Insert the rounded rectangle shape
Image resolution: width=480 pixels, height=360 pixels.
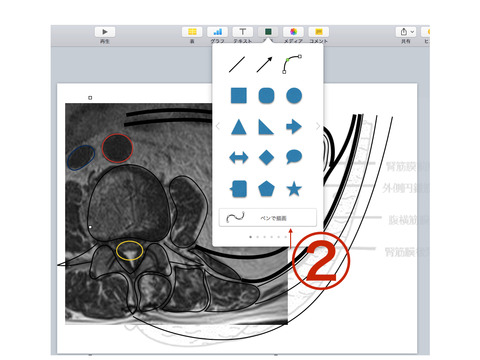pyautogui.click(x=266, y=96)
